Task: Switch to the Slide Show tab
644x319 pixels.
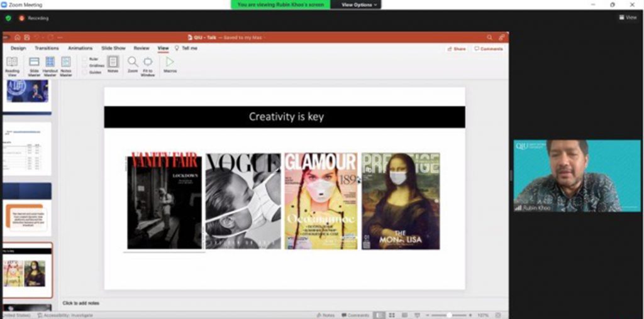Action: point(113,48)
